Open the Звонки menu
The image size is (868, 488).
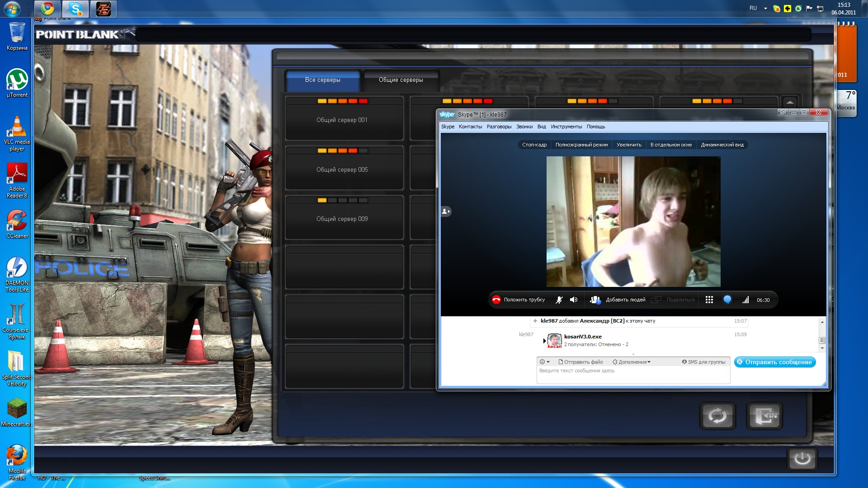click(x=524, y=127)
